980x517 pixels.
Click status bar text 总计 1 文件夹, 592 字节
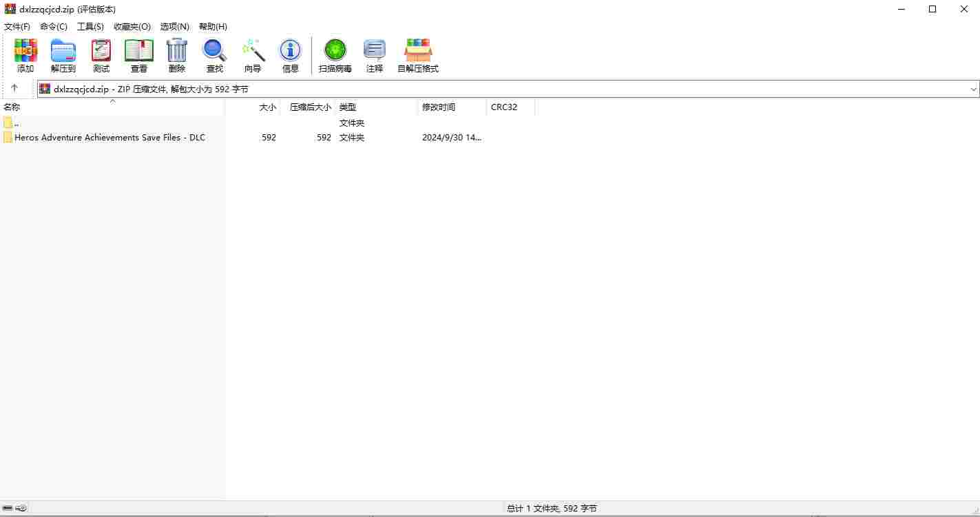(x=552, y=509)
